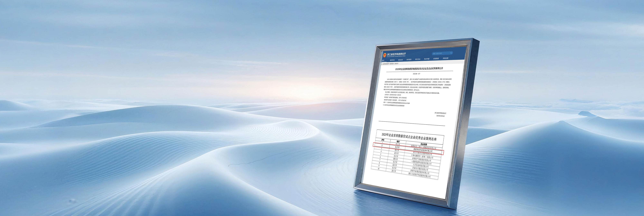Open attachment 1 试点企业公示名单 link
This screenshot has height=216, width=644.
(x=399, y=103)
